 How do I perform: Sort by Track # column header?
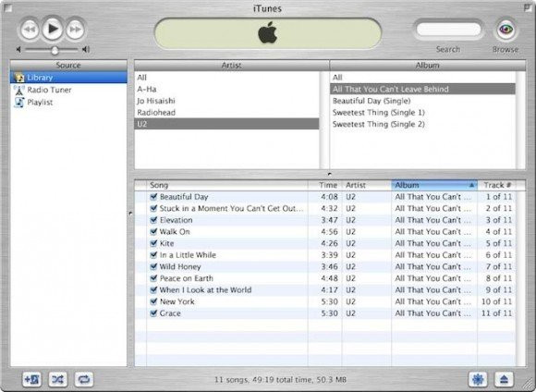[496, 185]
